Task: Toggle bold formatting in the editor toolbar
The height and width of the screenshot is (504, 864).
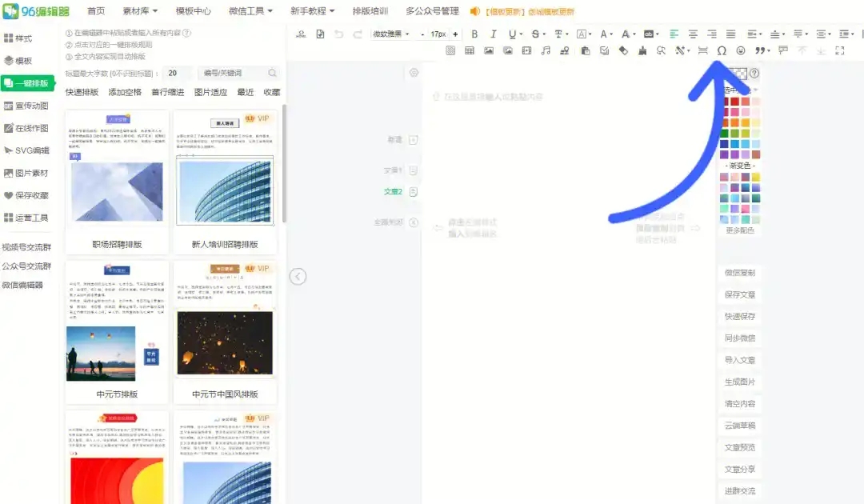Action: (474, 34)
